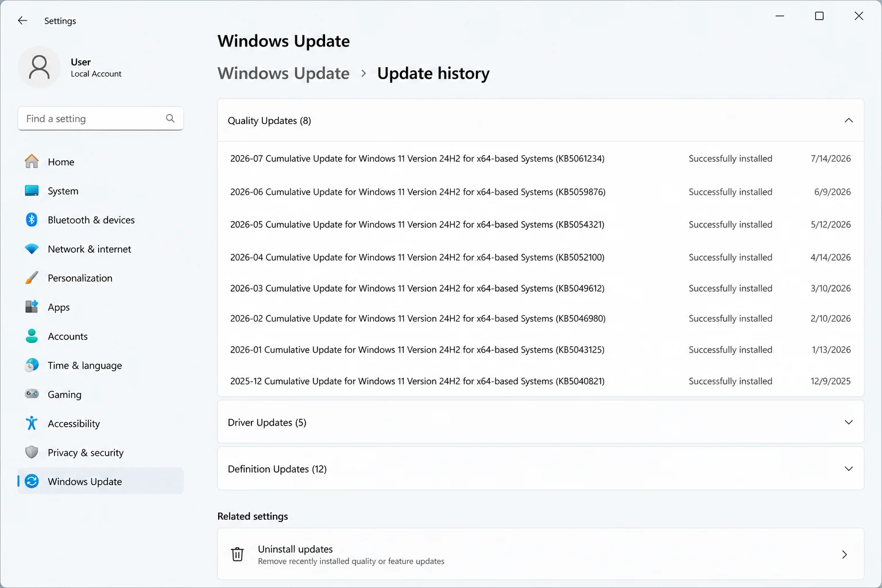This screenshot has width=882, height=588.
Task: Open the user profile avatar
Action: 39,67
